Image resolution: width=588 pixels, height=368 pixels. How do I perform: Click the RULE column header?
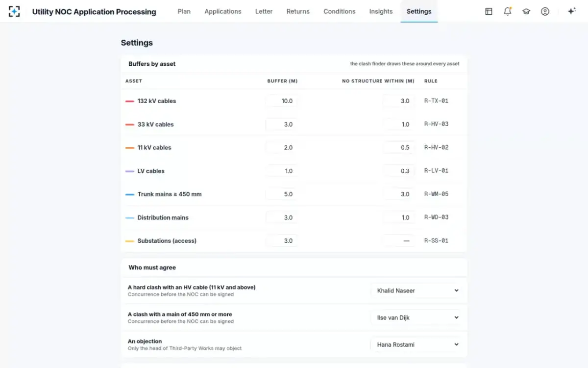431,81
